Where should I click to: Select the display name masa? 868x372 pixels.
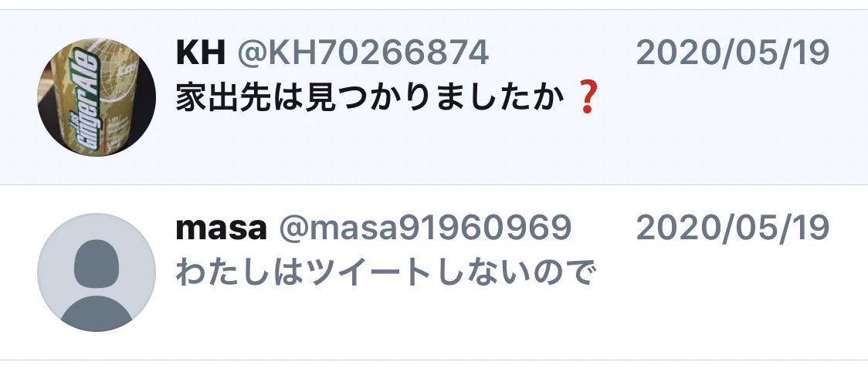click(222, 228)
